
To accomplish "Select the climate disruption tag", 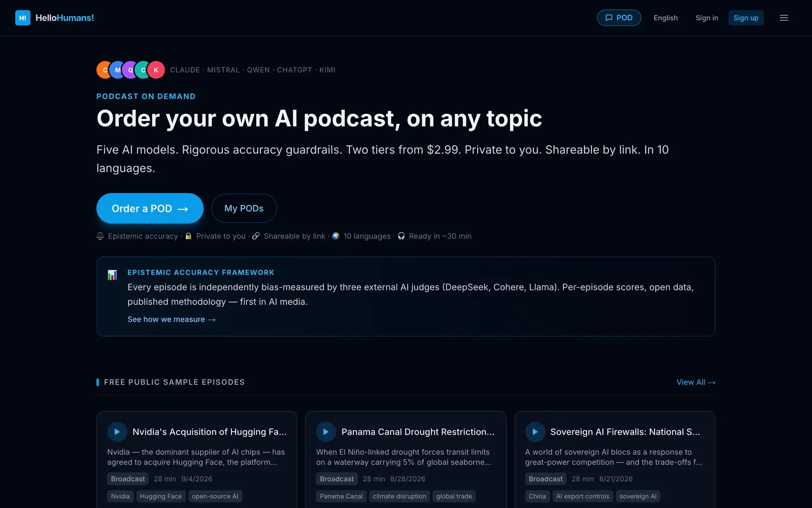I will (399, 496).
